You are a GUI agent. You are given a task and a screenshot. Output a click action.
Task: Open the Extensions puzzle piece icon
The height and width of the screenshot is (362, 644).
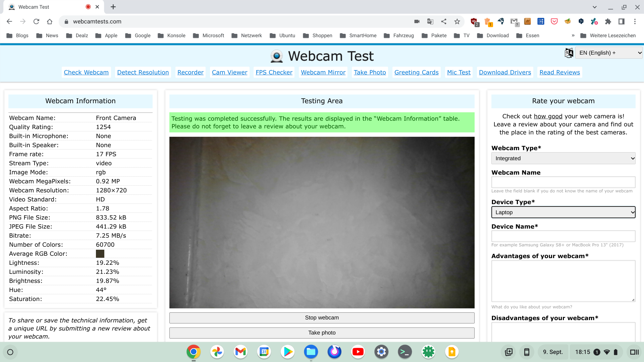(x=608, y=21)
